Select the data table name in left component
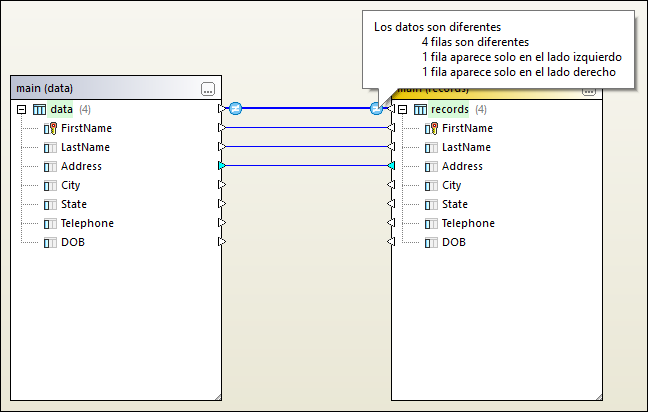Screen dimensions: 648x412 pos(61,110)
